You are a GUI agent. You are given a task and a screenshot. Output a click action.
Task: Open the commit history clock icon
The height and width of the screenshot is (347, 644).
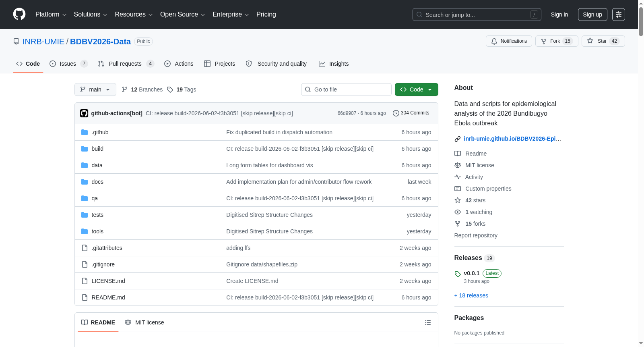(x=396, y=113)
